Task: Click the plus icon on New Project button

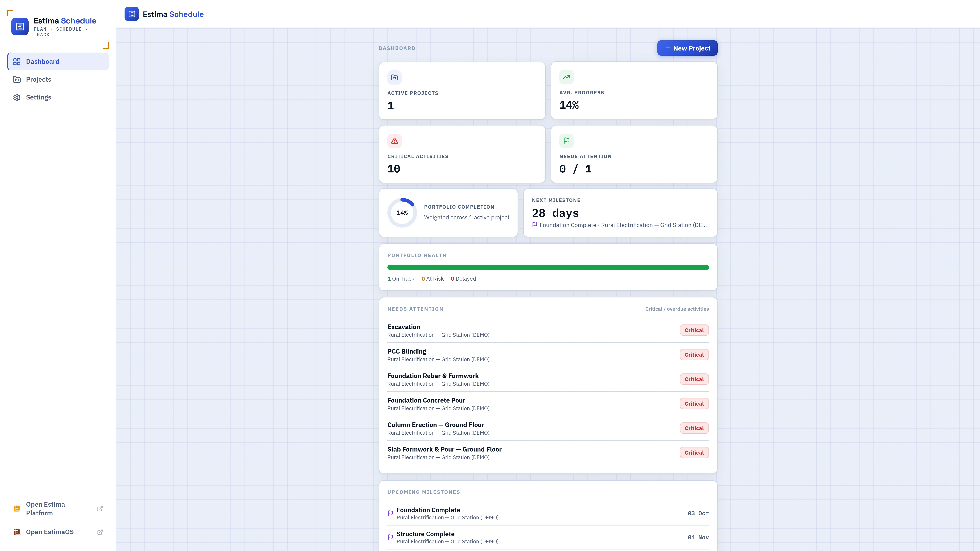Action: click(x=668, y=48)
